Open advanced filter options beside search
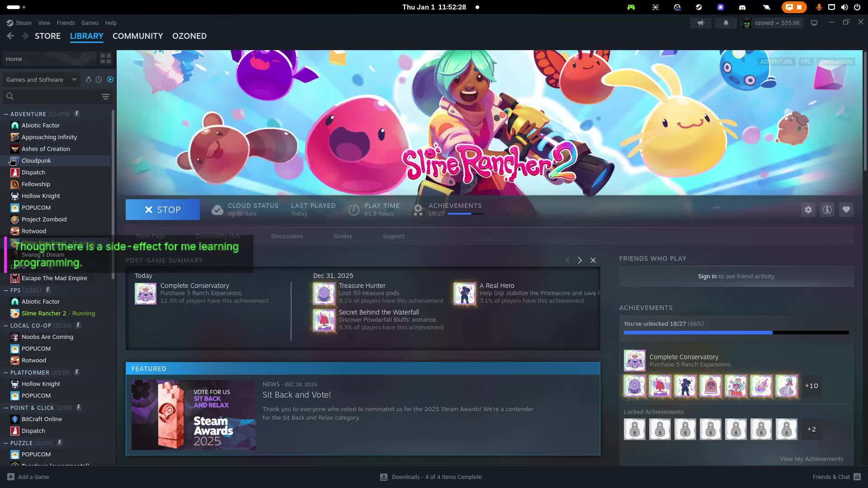The width and height of the screenshot is (868, 488). 105,96
